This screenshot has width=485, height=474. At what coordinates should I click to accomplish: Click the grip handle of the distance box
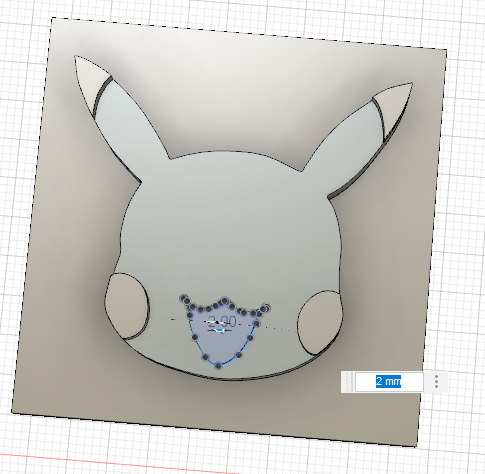pyautogui.click(x=348, y=382)
